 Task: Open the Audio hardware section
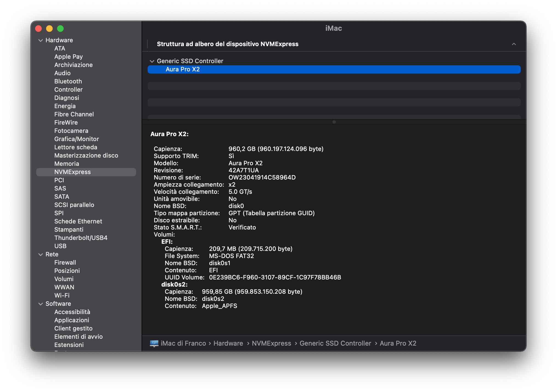[x=63, y=73]
